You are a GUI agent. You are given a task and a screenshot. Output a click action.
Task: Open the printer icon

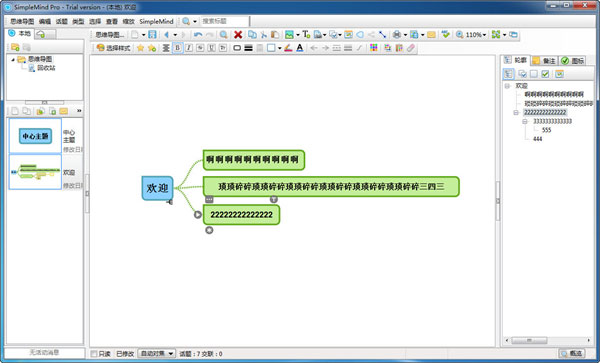click(397, 35)
